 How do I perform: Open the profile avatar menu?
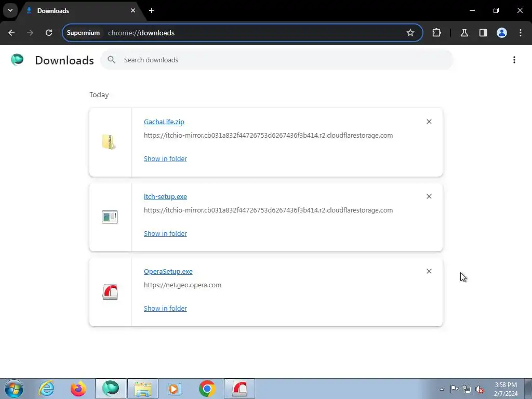point(502,33)
